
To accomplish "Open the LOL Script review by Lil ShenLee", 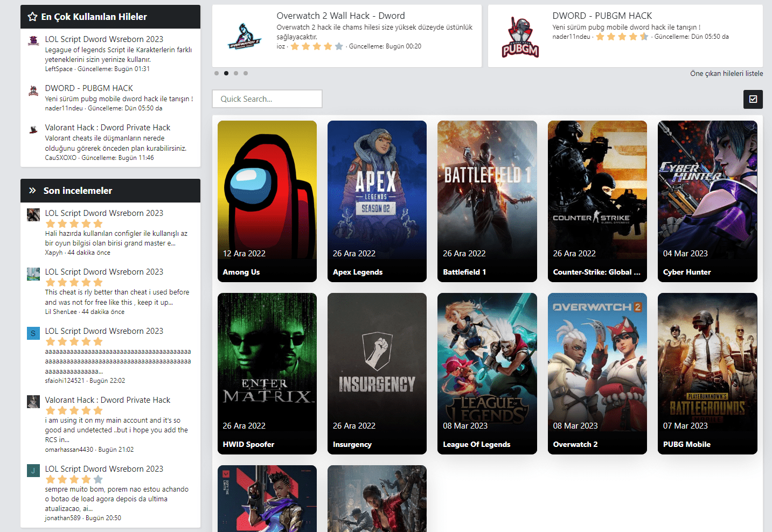I will (x=104, y=272).
